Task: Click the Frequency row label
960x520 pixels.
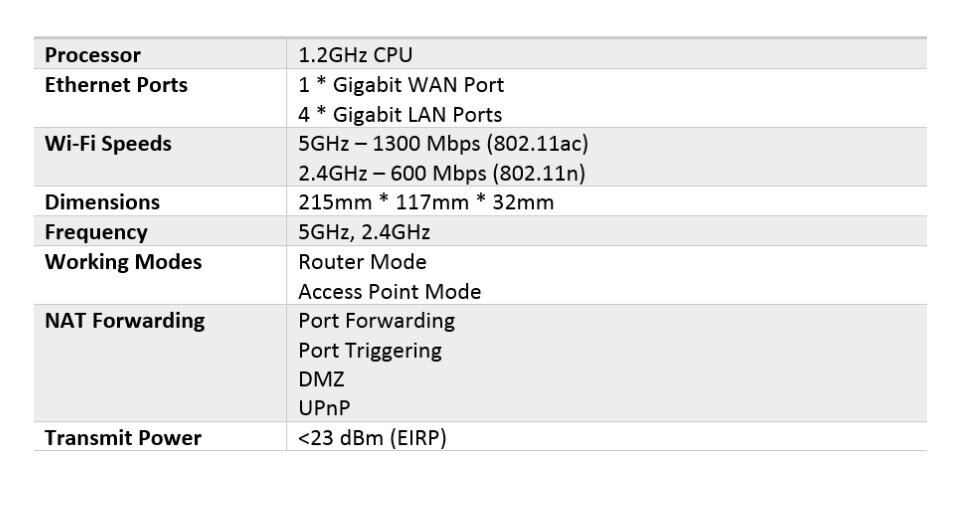Action: click(x=96, y=232)
